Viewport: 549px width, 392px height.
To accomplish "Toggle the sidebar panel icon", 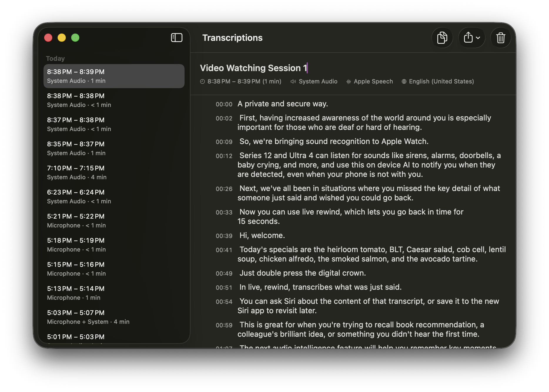I will tap(177, 38).
